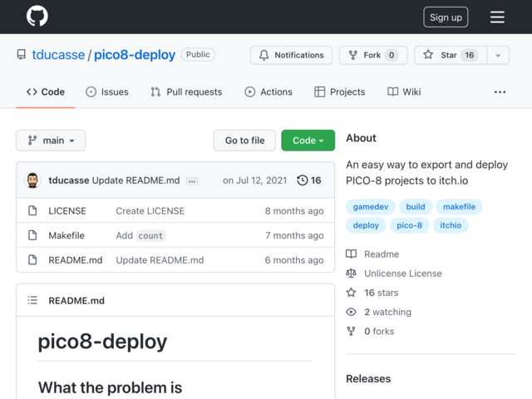Open the Pull requests tab
Screen dimensions: 532x399
pyautogui.click(x=186, y=92)
